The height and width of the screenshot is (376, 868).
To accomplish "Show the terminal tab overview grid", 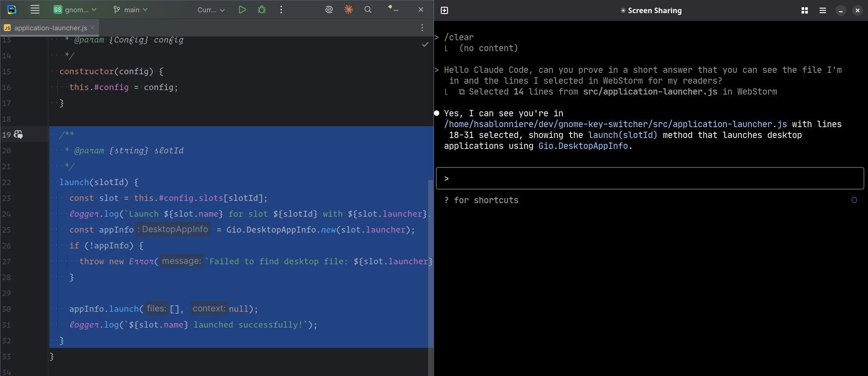I will click(x=805, y=10).
